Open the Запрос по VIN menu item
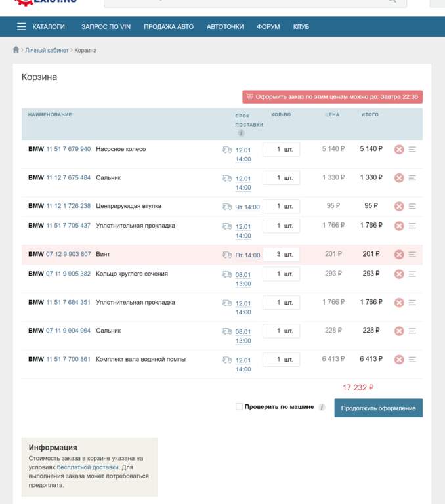The width and height of the screenshot is (445, 504). [104, 27]
